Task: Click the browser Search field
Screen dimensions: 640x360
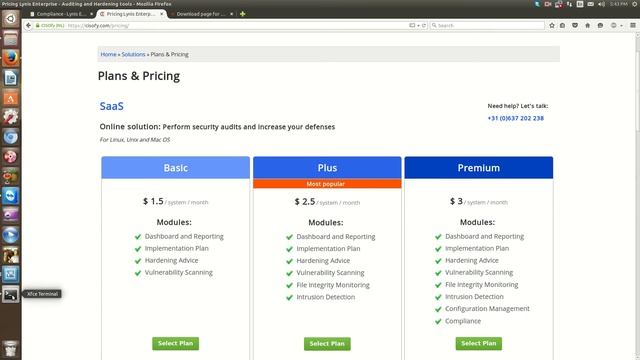Action: (488, 25)
